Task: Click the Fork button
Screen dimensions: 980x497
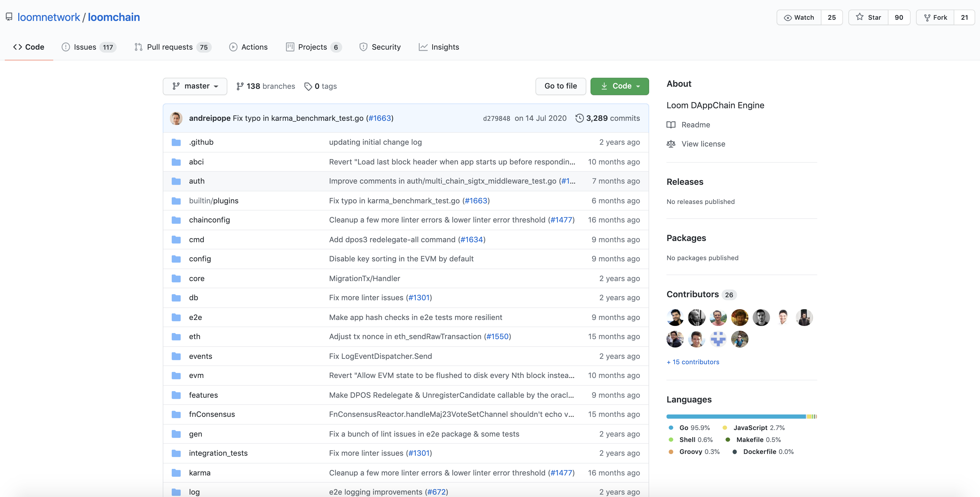Action: click(x=935, y=17)
